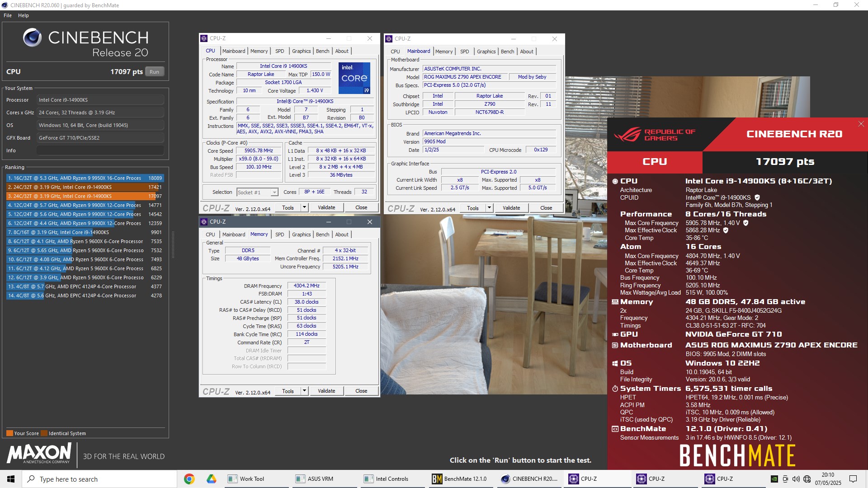Viewport: 868px width, 488px height.
Task: Click Tools button in CPU-Z CPU window
Action: (288, 207)
